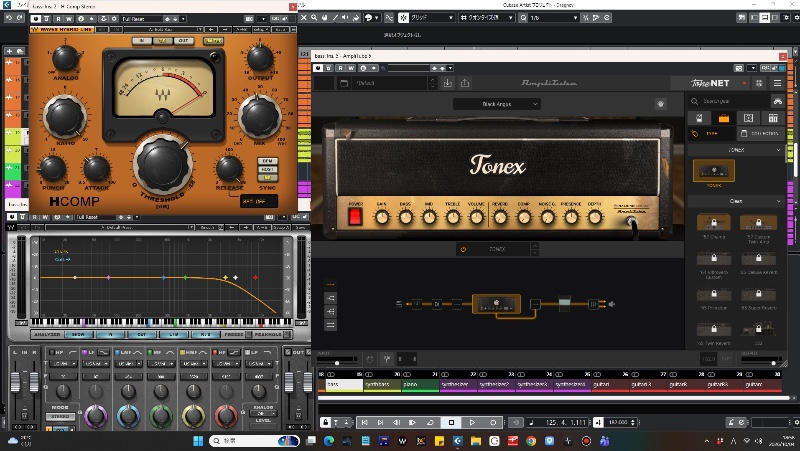Switch to the Cab category tab in gear browser

coord(748,118)
